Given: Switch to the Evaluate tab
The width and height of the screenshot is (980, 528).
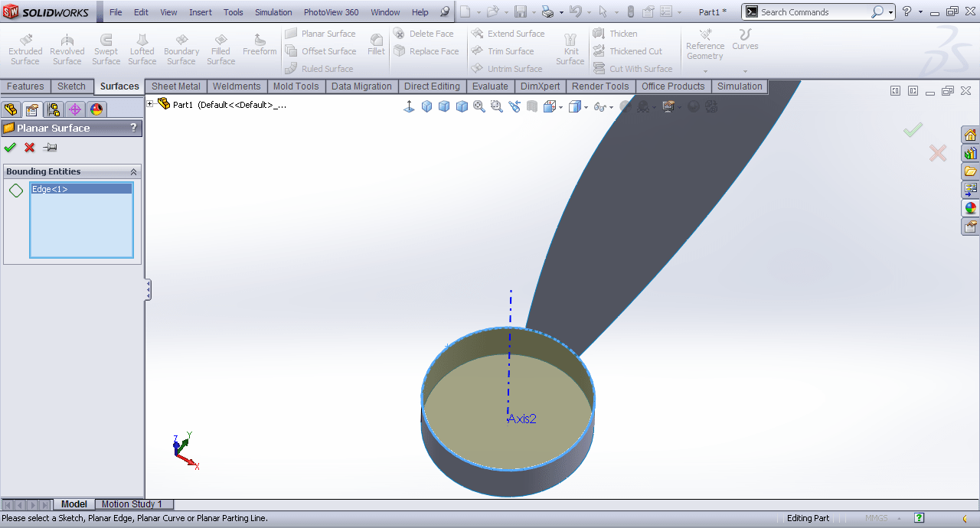Looking at the screenshot, I should (x=490, y=86).
